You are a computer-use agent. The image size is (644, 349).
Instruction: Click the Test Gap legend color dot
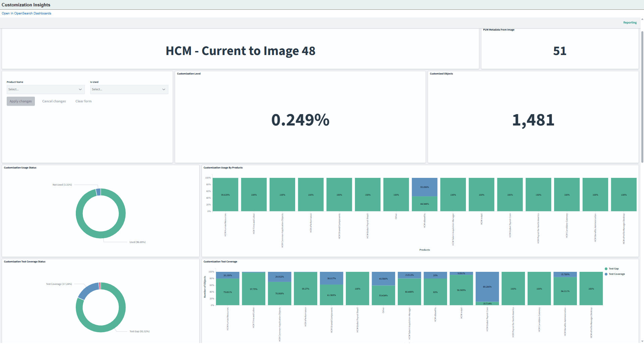click(606, 268)
